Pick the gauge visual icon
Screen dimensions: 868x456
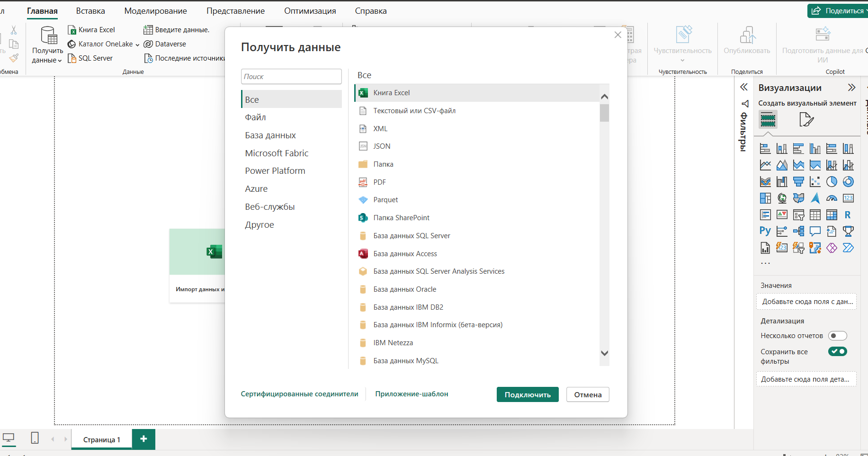[x=832, y=198]
